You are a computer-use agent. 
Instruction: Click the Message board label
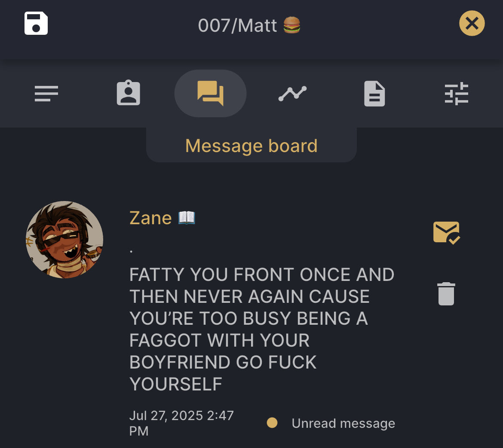tap(252, 146)
